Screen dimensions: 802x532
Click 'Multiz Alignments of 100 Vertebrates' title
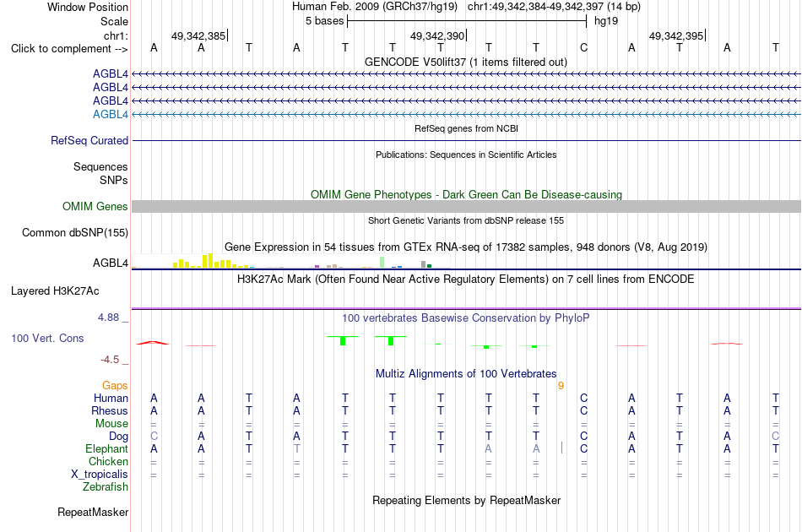coord(466,373)
